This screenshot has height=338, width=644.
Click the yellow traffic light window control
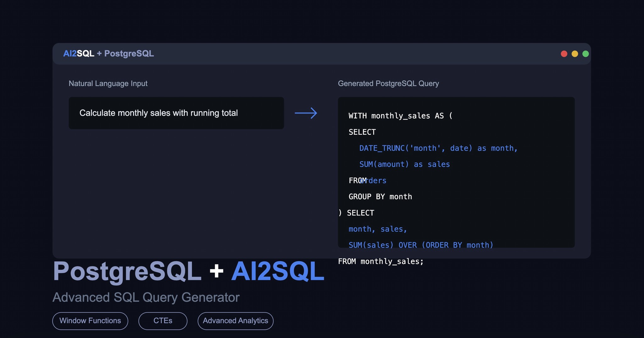click(575, 54)
